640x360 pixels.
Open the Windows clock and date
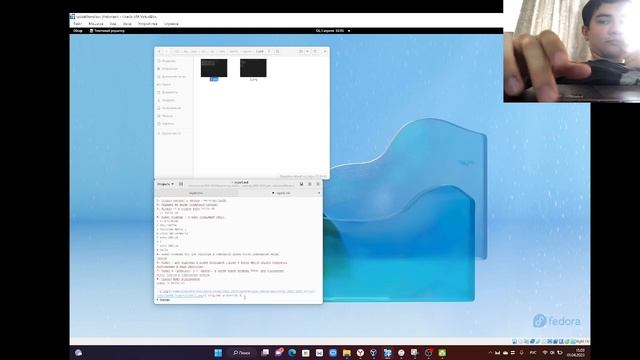pos(576,353)
